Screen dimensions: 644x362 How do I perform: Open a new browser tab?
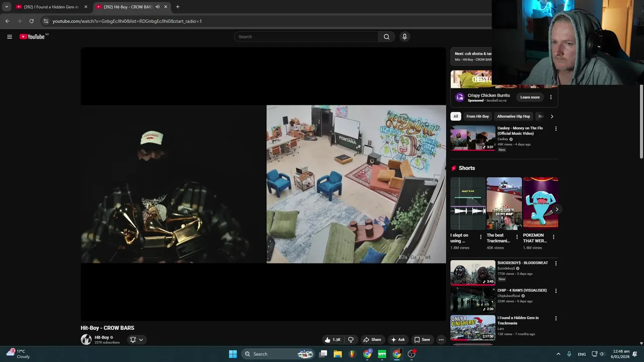click(178, 7)
